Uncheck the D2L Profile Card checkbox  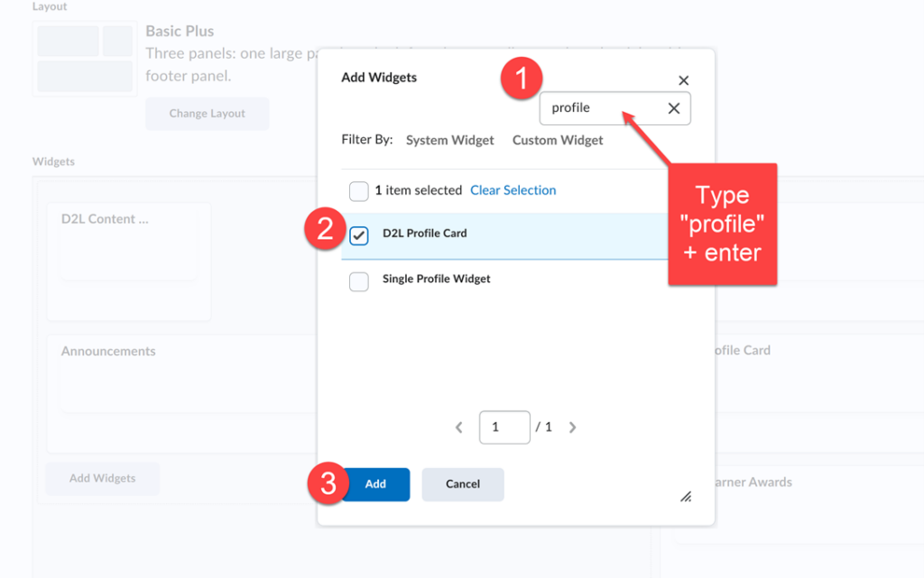pyautogui.click(x=358, y=235)
